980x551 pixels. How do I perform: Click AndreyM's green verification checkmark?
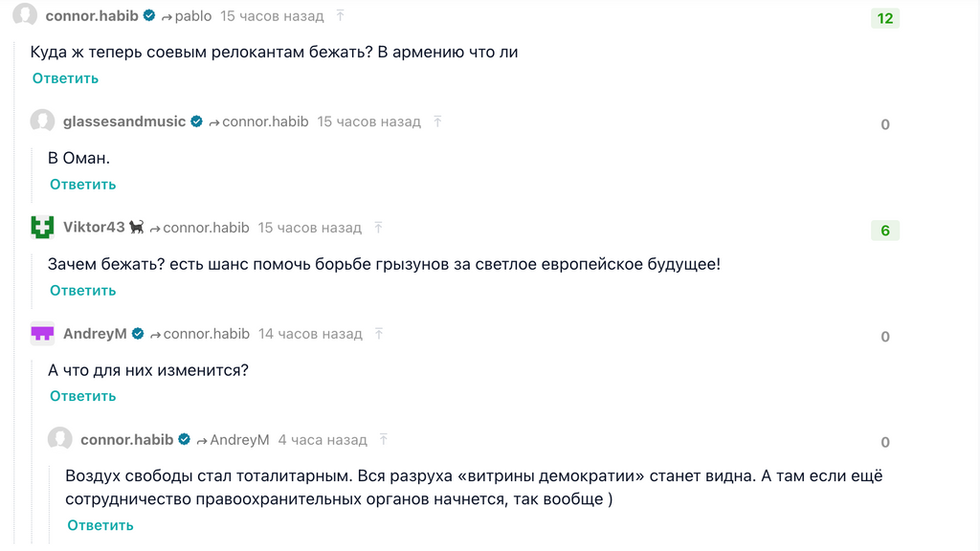tap(137, 334)
